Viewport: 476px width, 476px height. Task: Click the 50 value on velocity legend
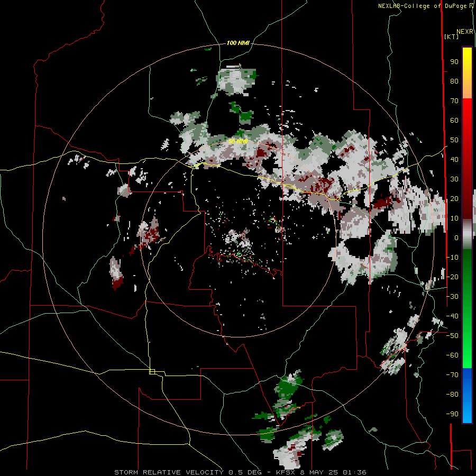tap(454, 140)
